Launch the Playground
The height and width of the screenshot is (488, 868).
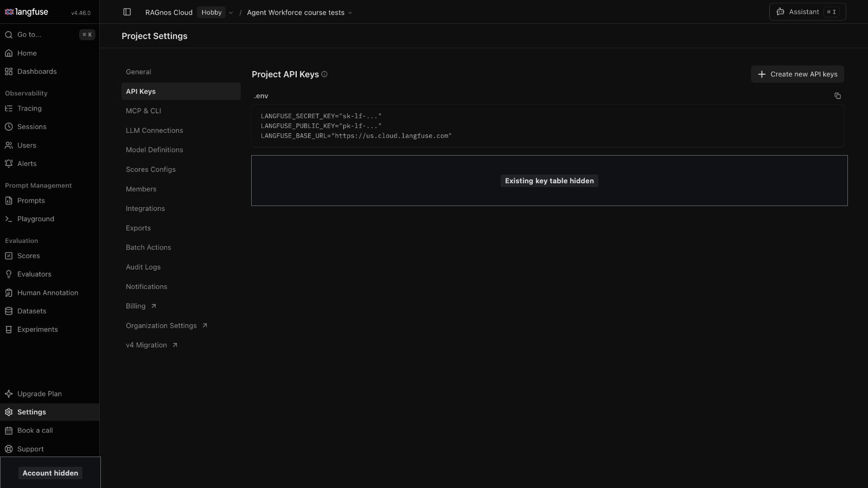pos(50,219)
